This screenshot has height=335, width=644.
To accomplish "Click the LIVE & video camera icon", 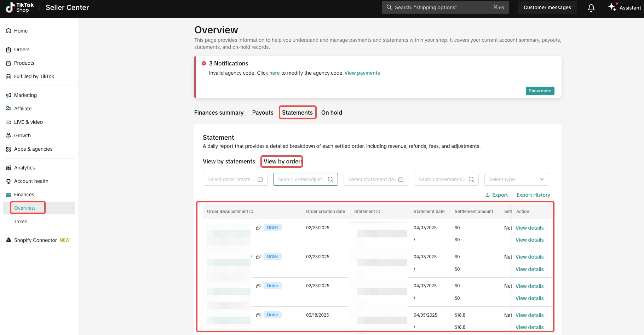I will click(x=8, y=122).
